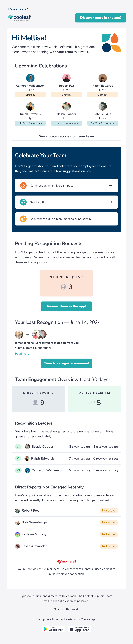Click the direct reports person icon
Viewport: 133px width, 644px height.
tap(35, 402)
